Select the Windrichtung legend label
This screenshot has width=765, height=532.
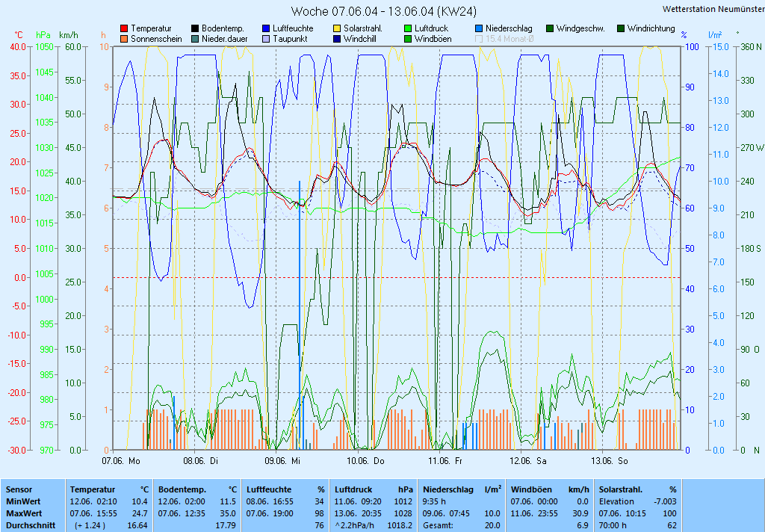tap(651, 29)
